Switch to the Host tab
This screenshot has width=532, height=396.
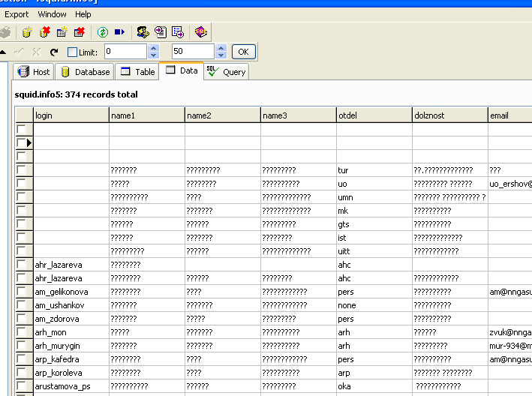[34, 72]
